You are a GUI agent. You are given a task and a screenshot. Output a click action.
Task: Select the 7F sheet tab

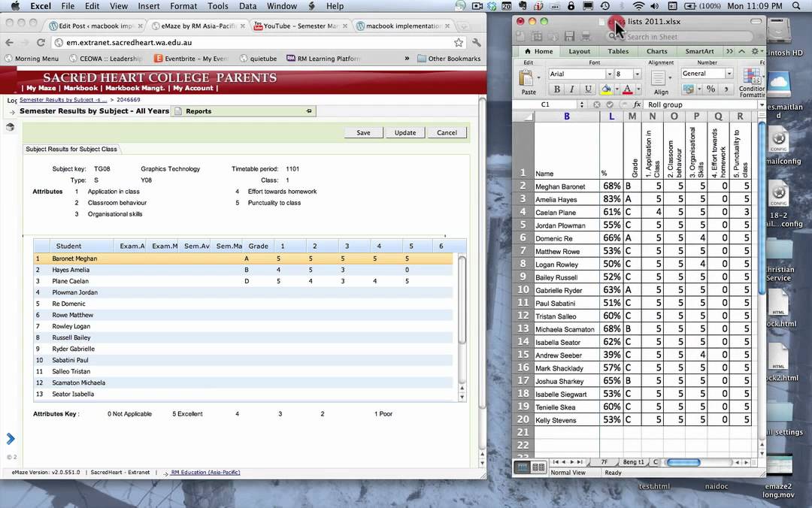[604, 462]
